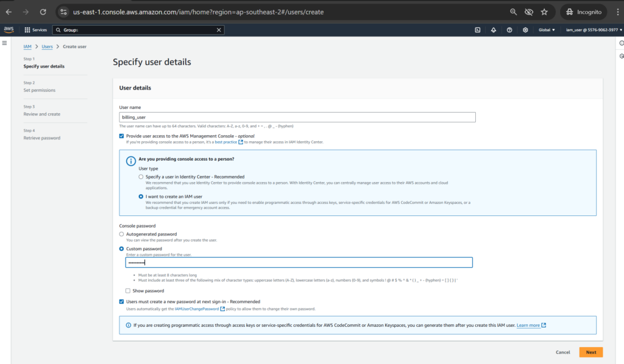Viewport: 624px width, 364px height.
Task: Uncheck Provide user access to Management Console
Action: tap(122, 136)
